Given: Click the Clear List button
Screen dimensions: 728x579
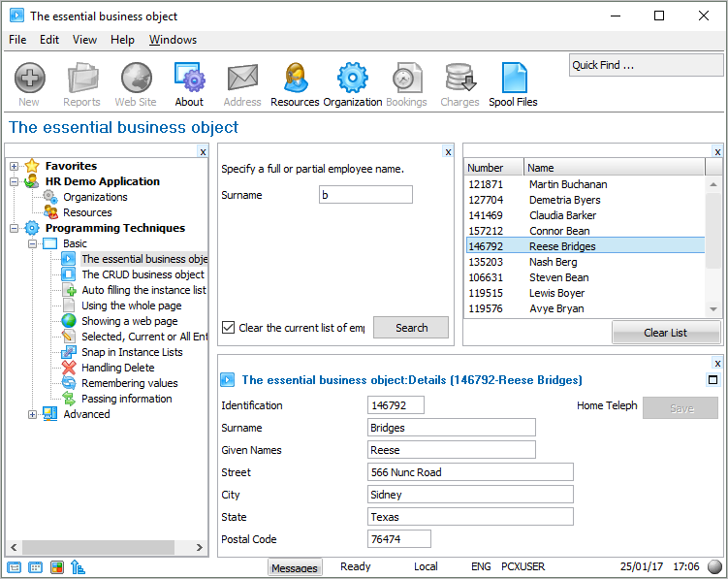Looking at the screenshot, I should click(x=665, y=333).
